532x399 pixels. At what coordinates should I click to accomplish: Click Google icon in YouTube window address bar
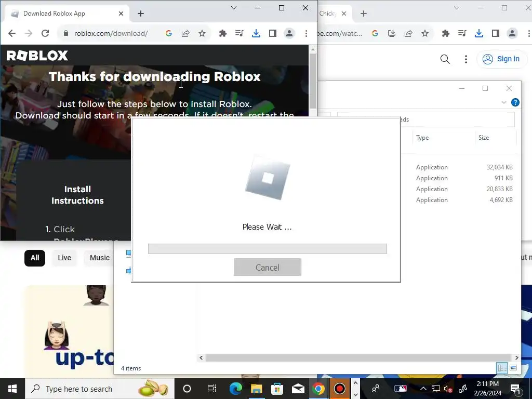375,33
